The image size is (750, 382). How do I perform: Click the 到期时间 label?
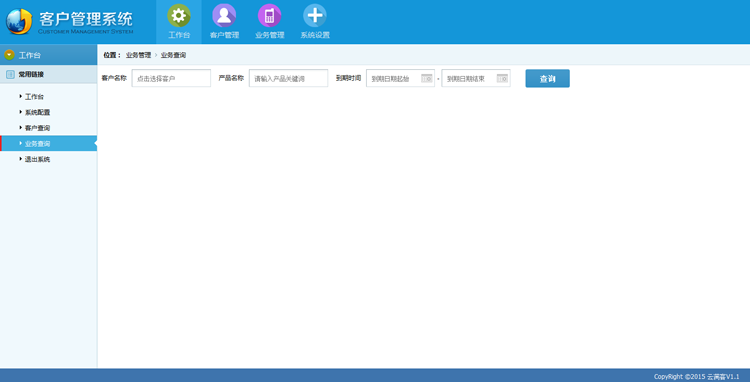348,78
